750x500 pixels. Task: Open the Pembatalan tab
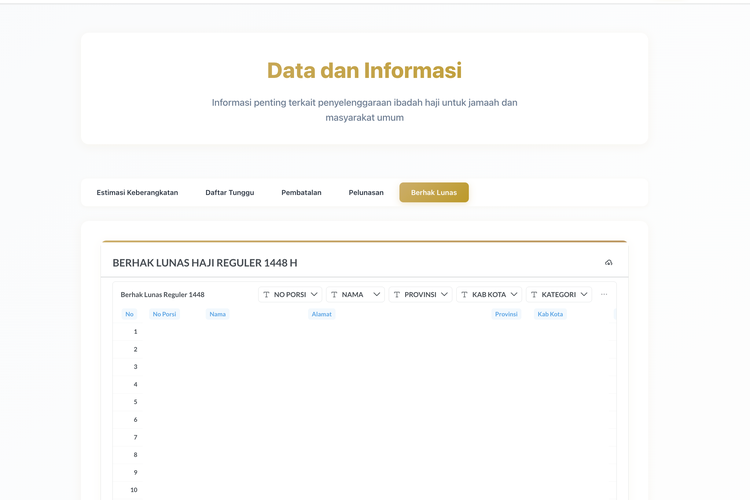click(x=301, y=192)
